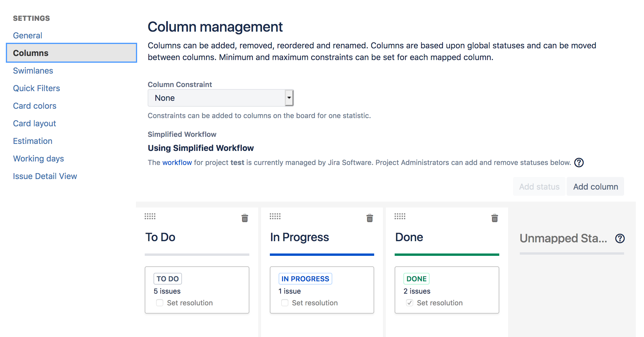Delete the In Progress column via trash icon
The height and width of the screenshot is (337, 644).
point(370,218)
